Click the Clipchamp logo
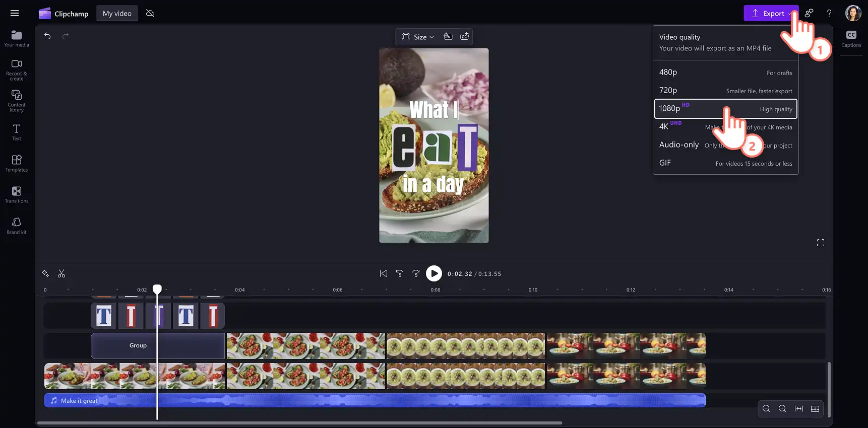 pyautogui.click(x=45, y=13)
